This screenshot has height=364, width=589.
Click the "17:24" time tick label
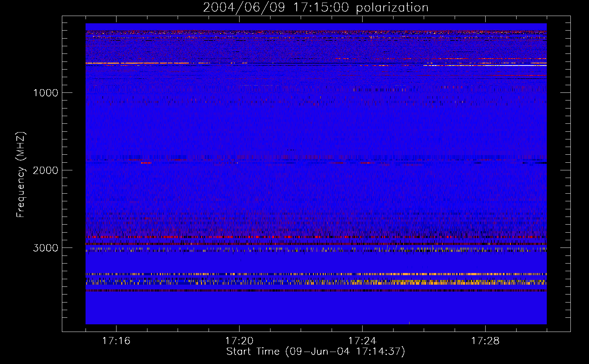(x=362, y=341)
